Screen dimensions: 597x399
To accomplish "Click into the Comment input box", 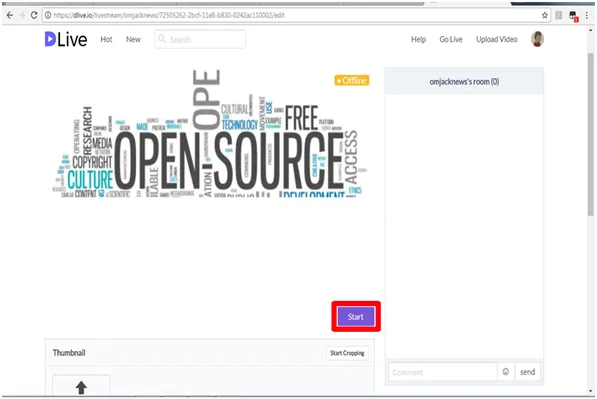I will 442,372.
